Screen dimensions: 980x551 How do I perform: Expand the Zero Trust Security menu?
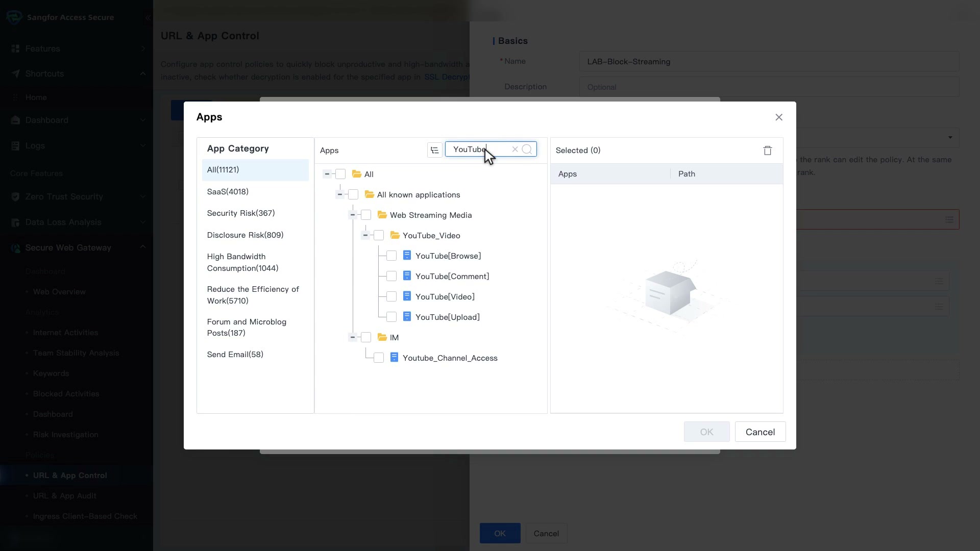143,197
